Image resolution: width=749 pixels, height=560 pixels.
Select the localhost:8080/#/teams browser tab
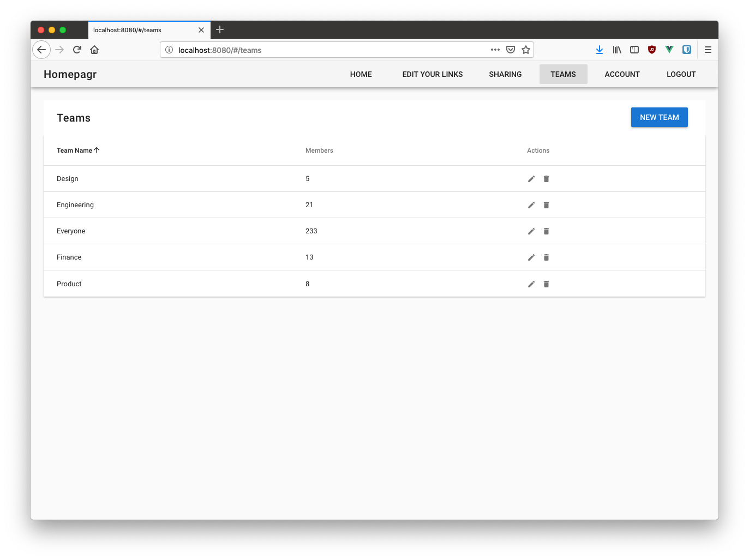(149, 30)
